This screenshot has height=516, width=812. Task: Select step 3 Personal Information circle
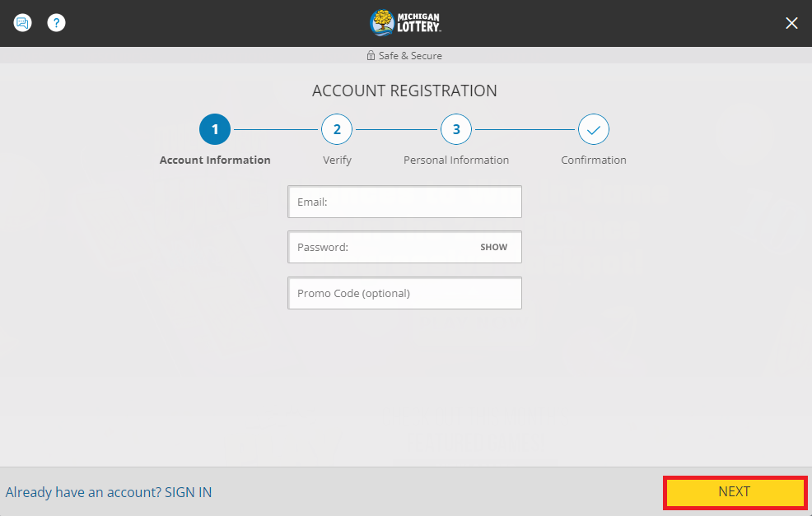point(455,128)
